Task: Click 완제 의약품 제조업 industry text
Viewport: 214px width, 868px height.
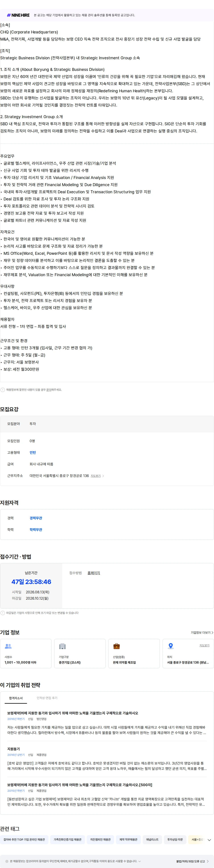Action: (x=124, y=662)
